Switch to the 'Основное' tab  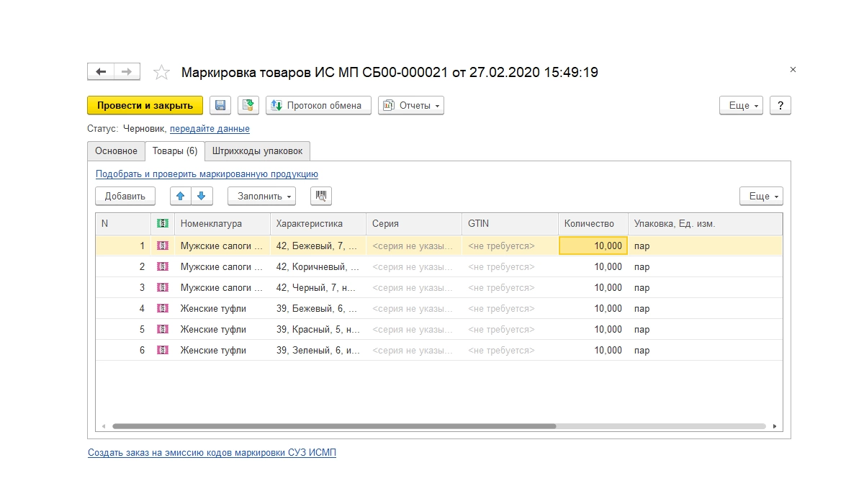tap(116, 151)
